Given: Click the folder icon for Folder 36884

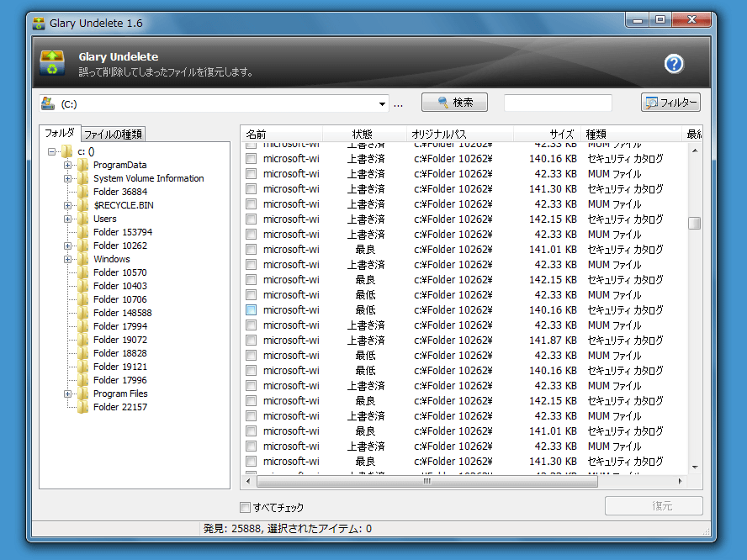Looking at the screenshot, I should coord(83,192).
